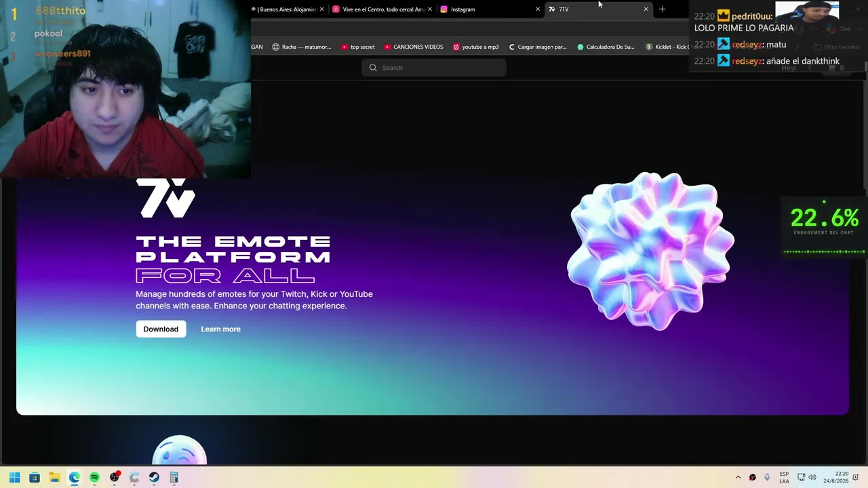Click the Airbnb favicon on Vive en el Centro tab
The width and height of the screenshot is (868, 488).
336,9
